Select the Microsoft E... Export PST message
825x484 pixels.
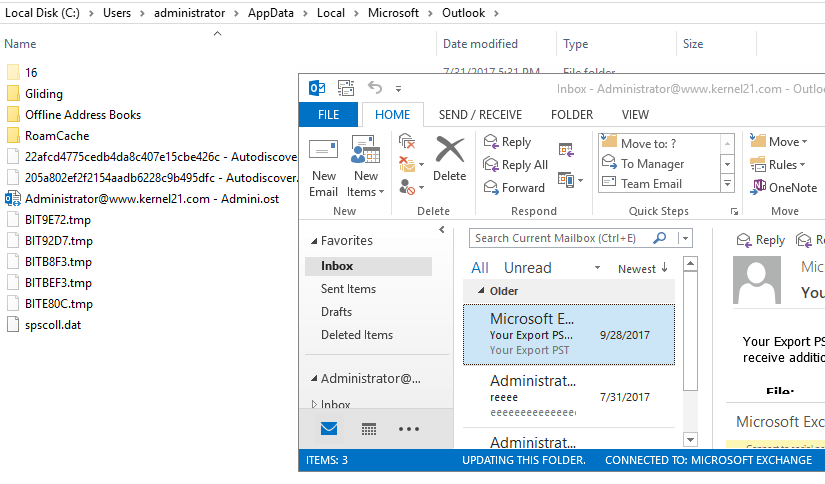[569, 334]
